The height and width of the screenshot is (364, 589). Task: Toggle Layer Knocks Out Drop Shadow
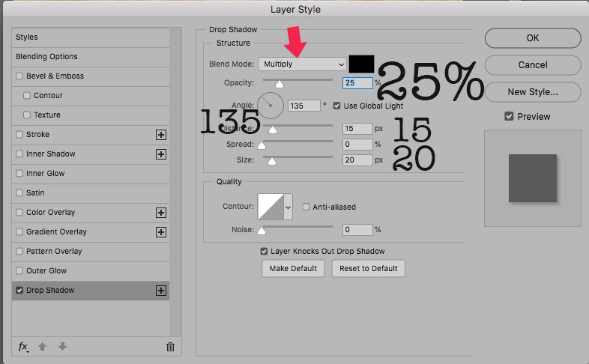264,252
